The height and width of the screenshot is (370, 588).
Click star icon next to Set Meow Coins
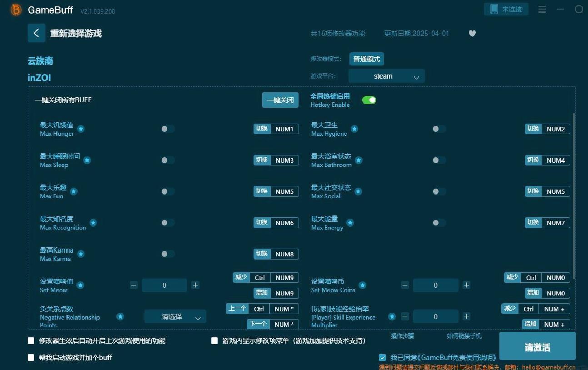coord(363,285)
